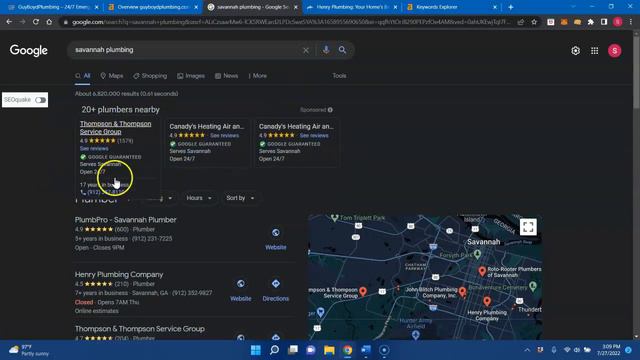Open the Hours filter dropdown
This screenshot has width=640, height=360.
(x=199, y=198)
